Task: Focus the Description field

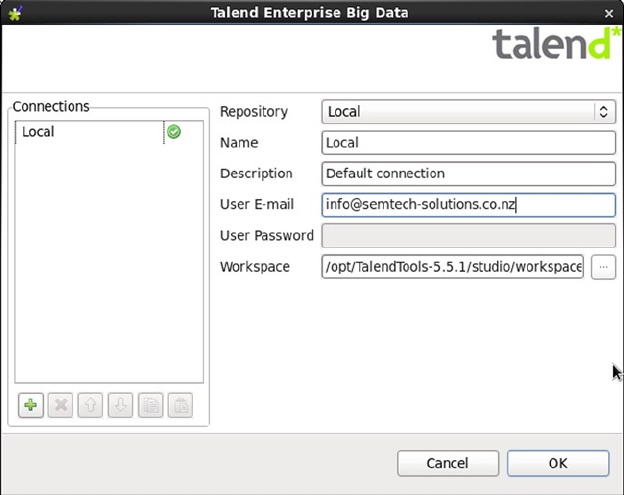Action: tap(468, 174)
